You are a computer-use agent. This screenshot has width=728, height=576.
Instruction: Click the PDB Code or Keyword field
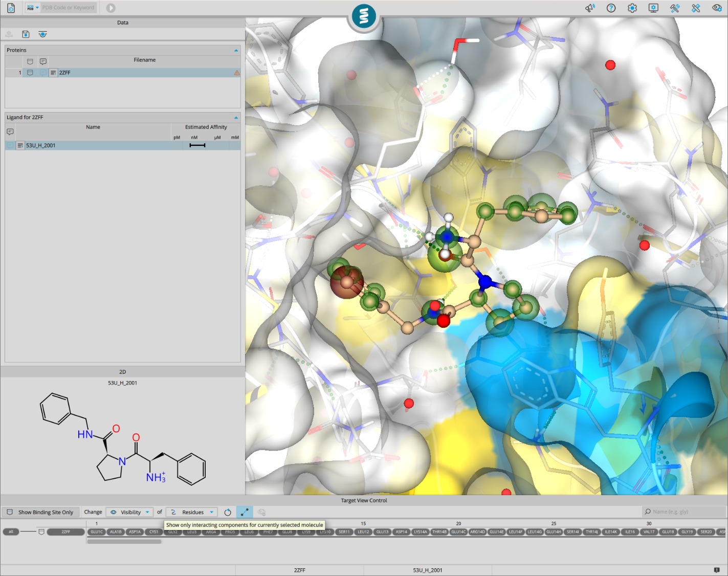pos(68,8)
